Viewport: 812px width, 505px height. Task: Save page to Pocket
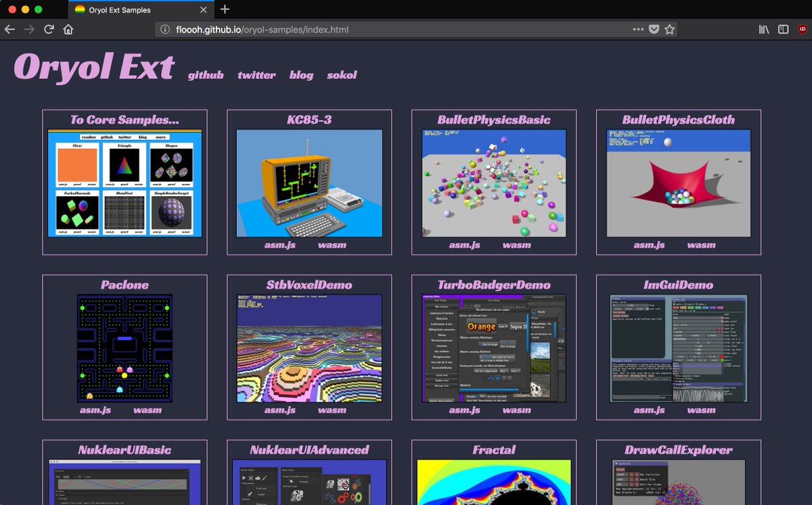654,30
